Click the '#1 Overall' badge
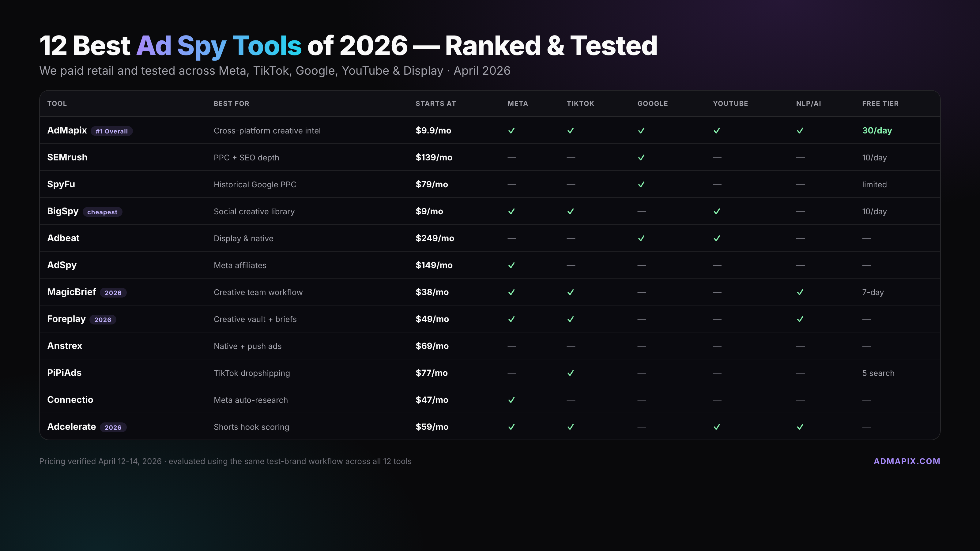This screenshot has width=980, height=551. click(111, 131)
